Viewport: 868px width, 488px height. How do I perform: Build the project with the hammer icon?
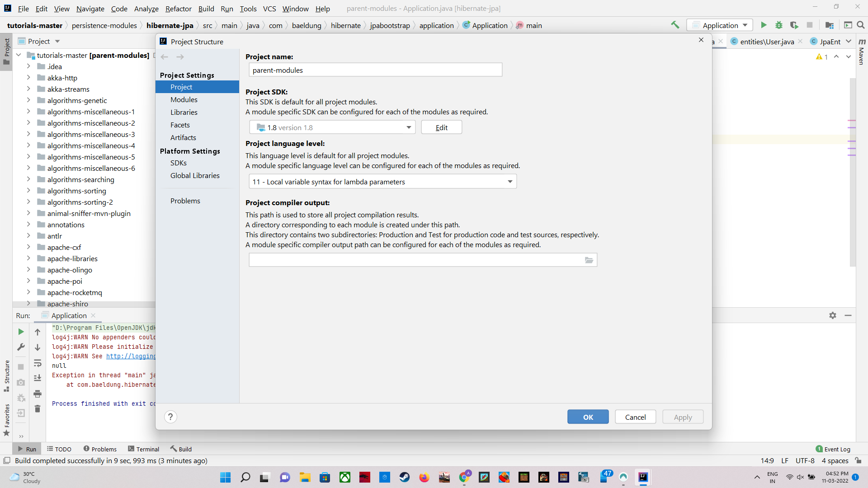[675, 25]
